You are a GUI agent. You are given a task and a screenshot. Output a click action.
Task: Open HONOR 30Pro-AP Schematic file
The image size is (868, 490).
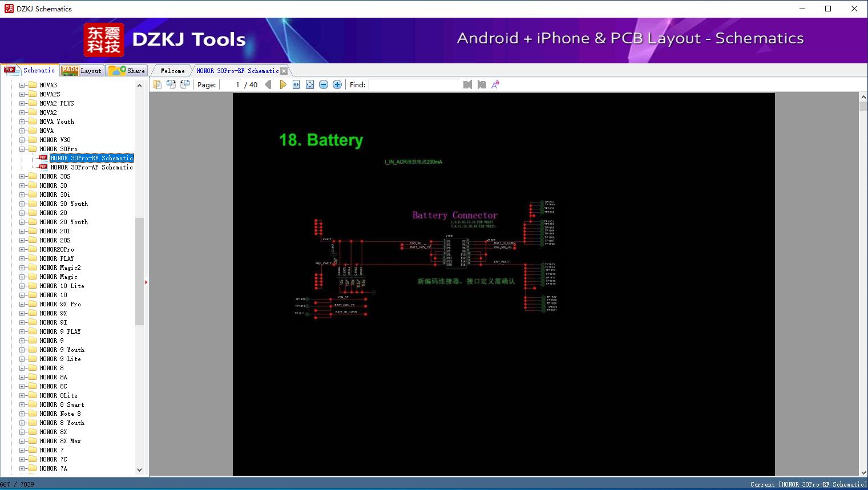click(x=91, y=167)
